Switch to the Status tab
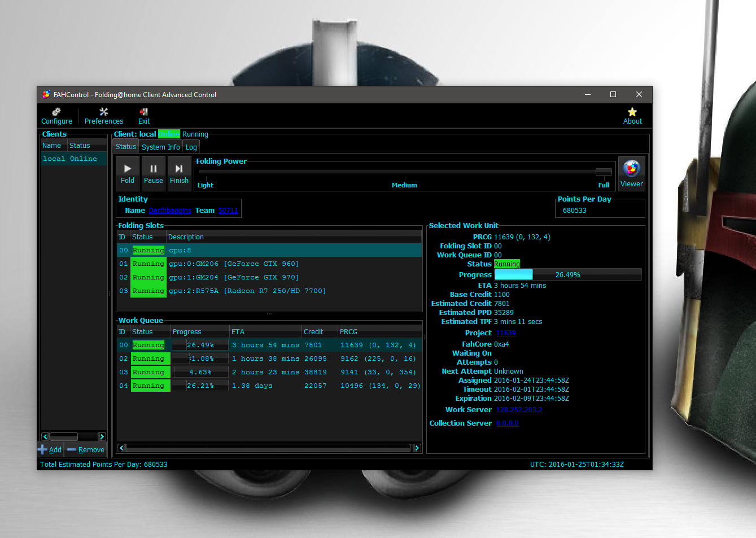Image resolution: width=756 pixels, height=538 pixels. click(x=126, y=147)
